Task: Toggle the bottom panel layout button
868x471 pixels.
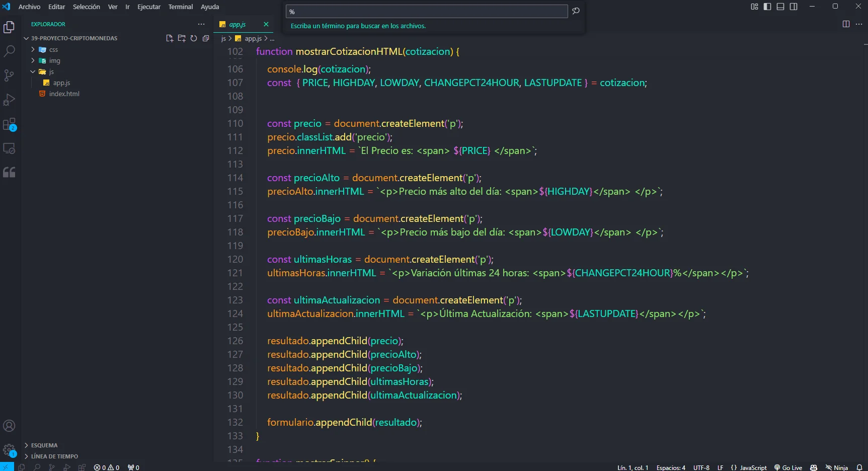Action: [780, 7]
